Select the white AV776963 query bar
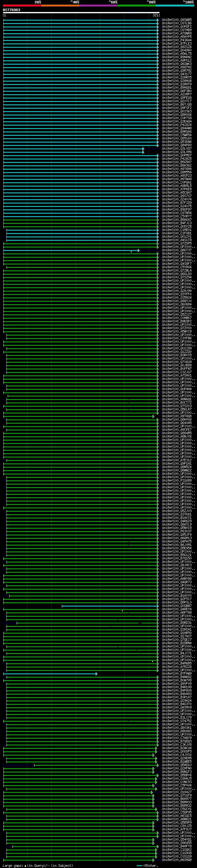This screenshot has width=197, height=868. [x=81, y=12]
